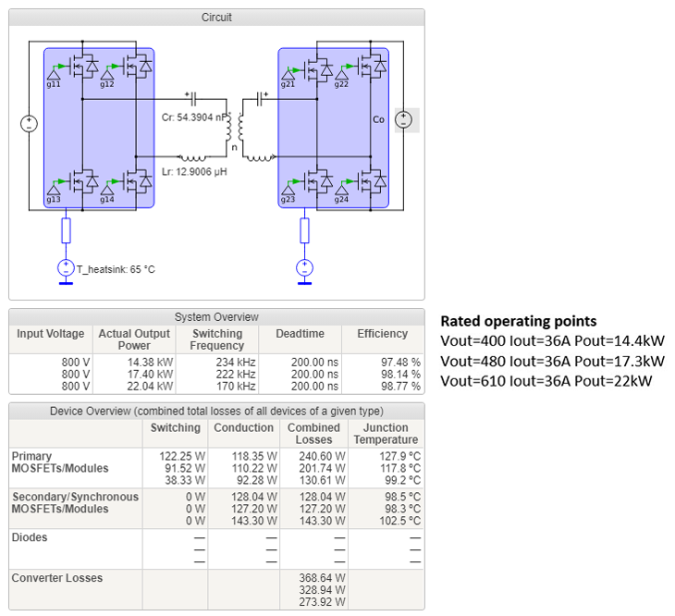Click the 102.5 °C junction temperature value
The width and height of the screenshot is (675, 616).
400,521
